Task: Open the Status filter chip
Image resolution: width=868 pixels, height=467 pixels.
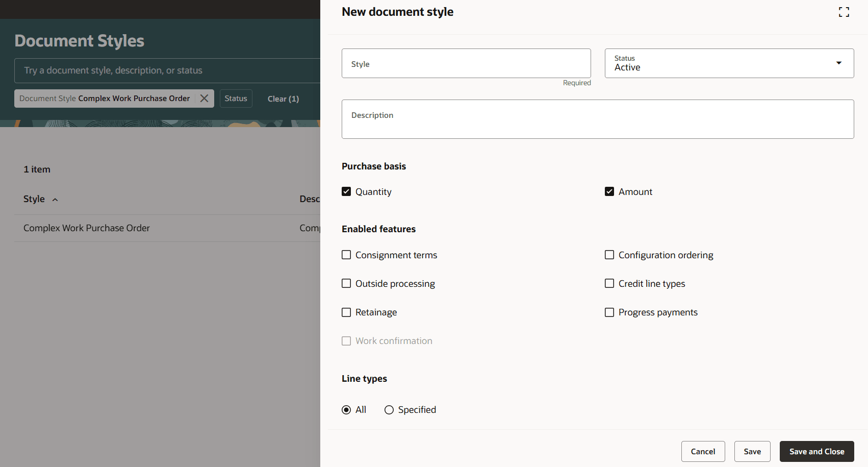Action: pos(236,99)
